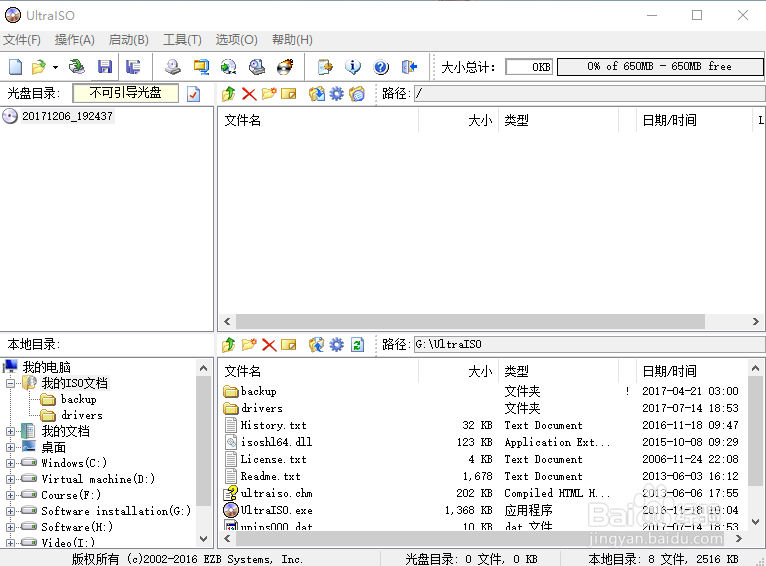This screenshot has width=766, height=566.
Task: Show image info with blue i icon
Action: point(353,67)
